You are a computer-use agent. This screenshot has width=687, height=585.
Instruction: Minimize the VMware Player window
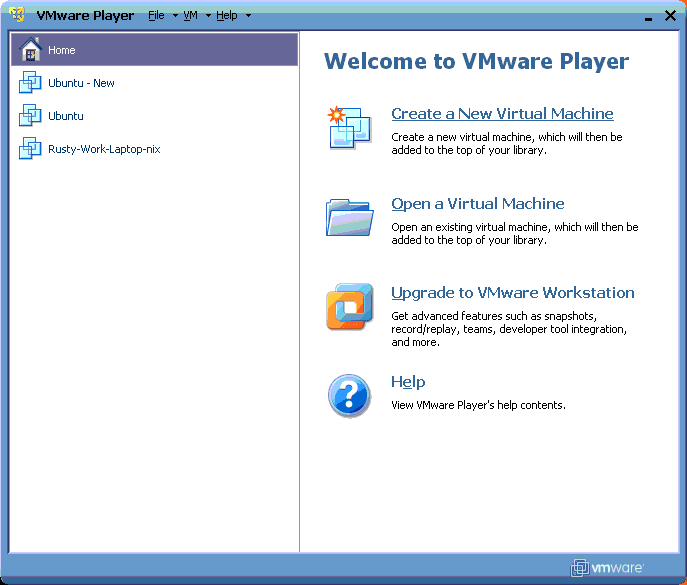tap(648, 17)
